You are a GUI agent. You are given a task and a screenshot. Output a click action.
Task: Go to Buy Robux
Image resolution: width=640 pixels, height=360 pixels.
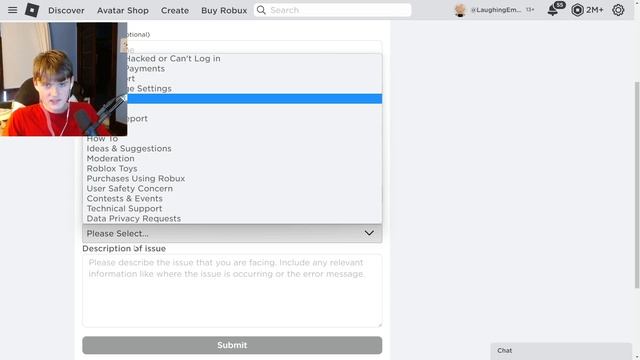coord(224,10)
